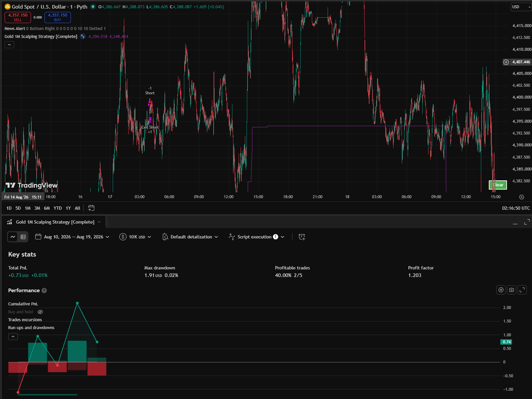Image resolution: width=532 pixels, height=399 pixels.
Task: Click the Performance help question mark icon
Action: tap(44, 291)
